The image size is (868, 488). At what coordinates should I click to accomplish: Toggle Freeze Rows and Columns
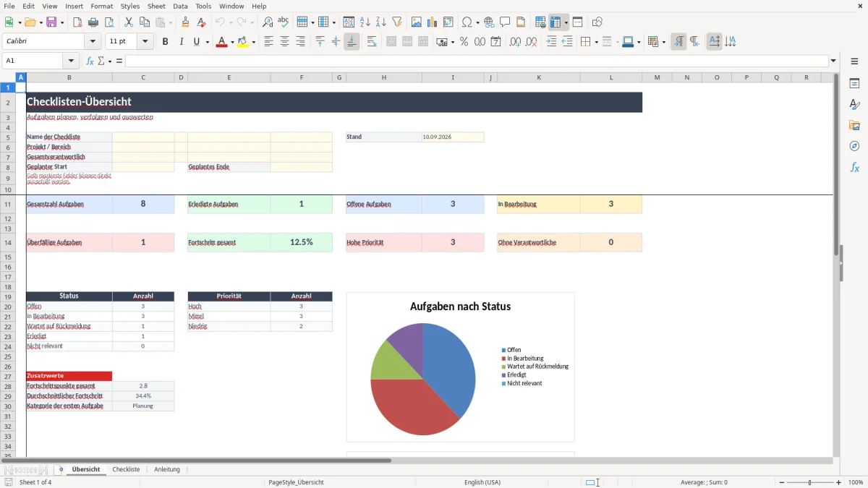pyautogui.click(x=556, y=22)
